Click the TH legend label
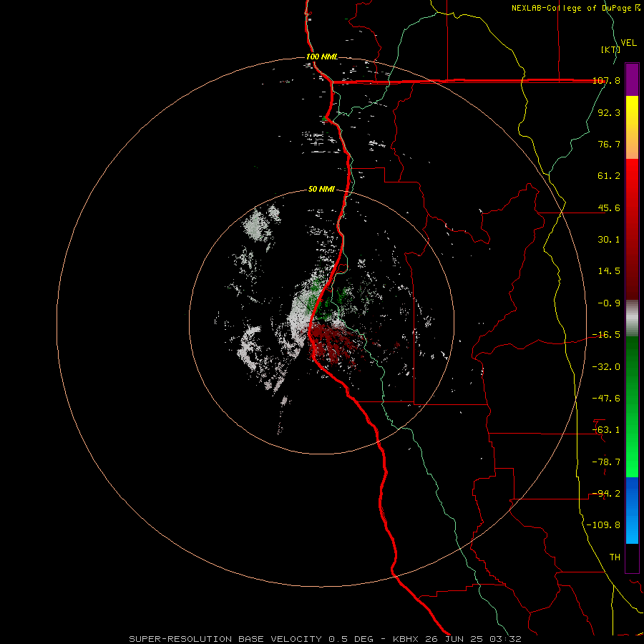The width and height of the screenshot is (644, 644). coord(615,557)
